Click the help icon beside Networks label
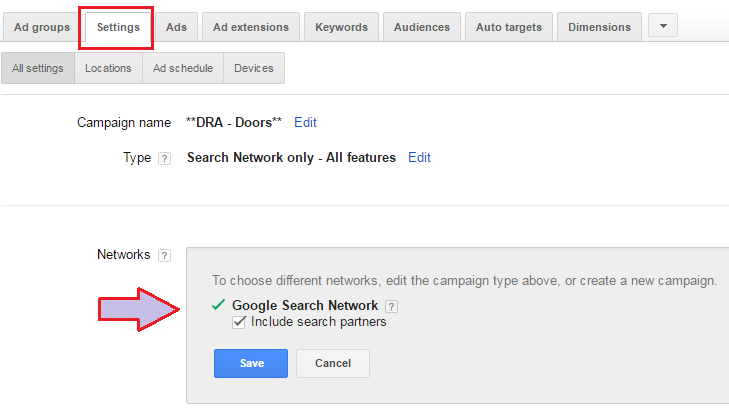Image resolution: width=729 pixels, height=411 pixels. [x=164, y=255]
